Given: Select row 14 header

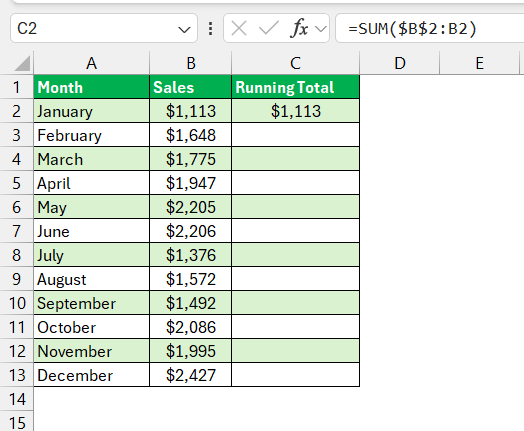Looking at the screenshot, I should 16,399.
